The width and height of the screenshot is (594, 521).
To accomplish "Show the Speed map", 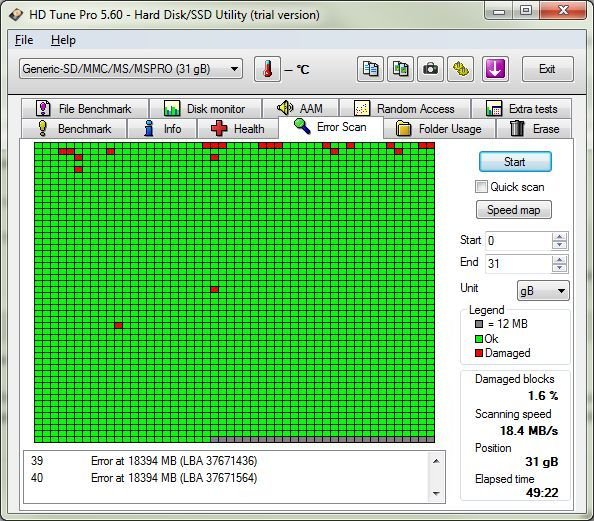I will pyautogui.click(x=514, y=210).
